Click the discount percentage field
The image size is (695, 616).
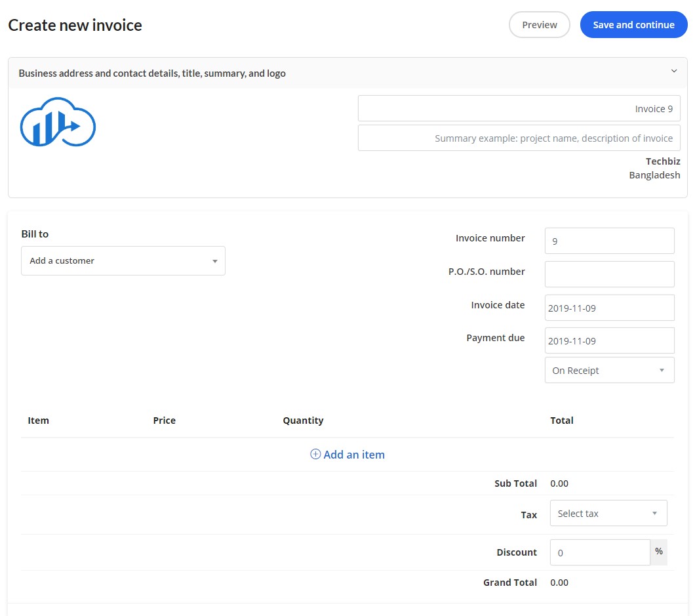point(600,552)
